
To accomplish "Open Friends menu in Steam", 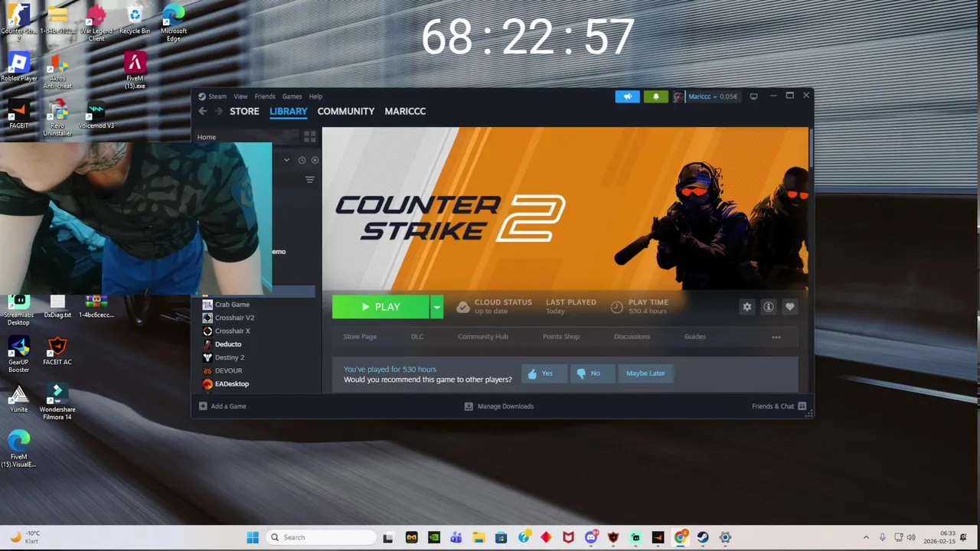I will pos(265,96).
